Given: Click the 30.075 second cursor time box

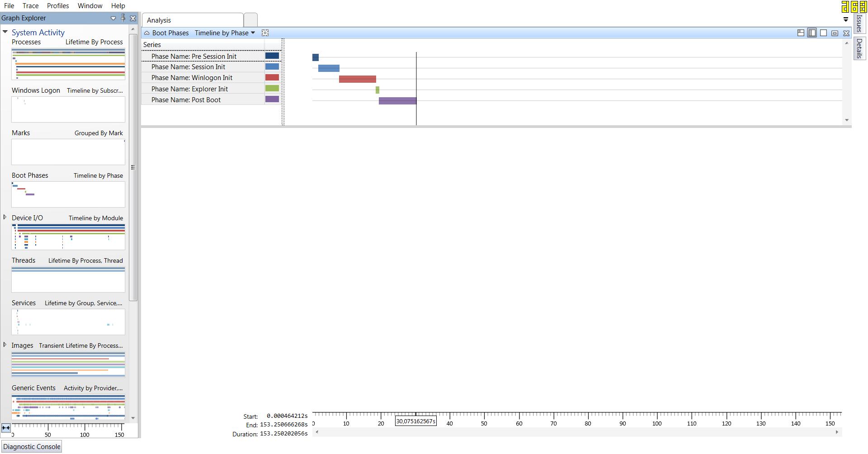Looking at the screenshot, I should click(416, 421).
